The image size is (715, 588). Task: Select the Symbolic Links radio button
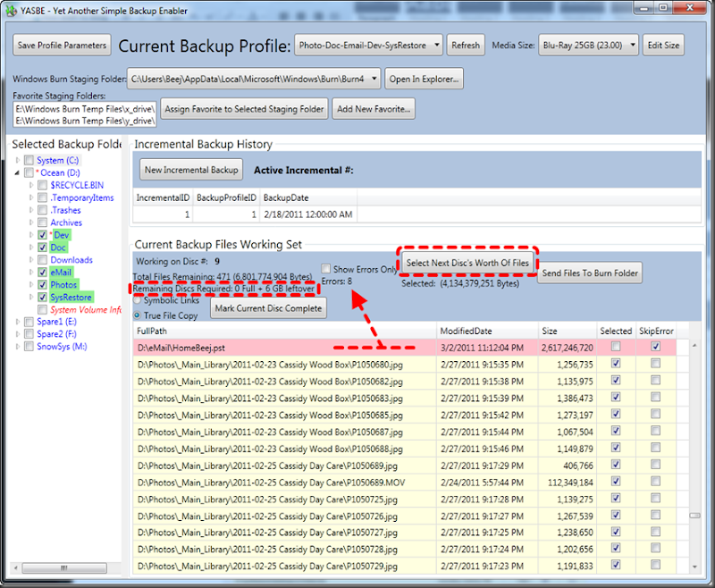coord(139,301)
